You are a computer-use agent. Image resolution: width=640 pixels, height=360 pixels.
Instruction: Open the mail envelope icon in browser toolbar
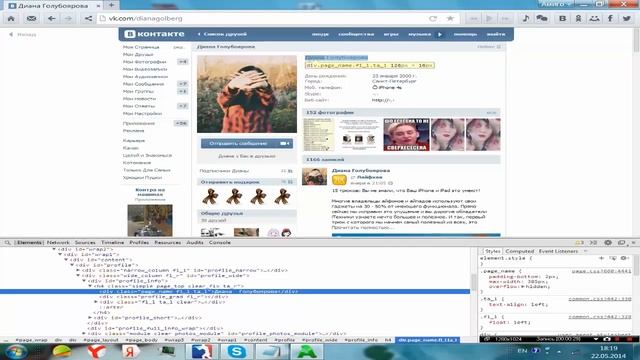[31, 18]
